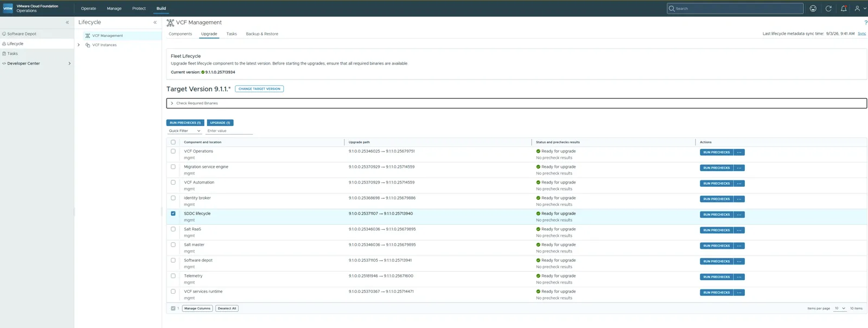The image size is (868, 328).
Task: Uncheck the SDDC lifecycle row checkbox
Action: [173, 213]
